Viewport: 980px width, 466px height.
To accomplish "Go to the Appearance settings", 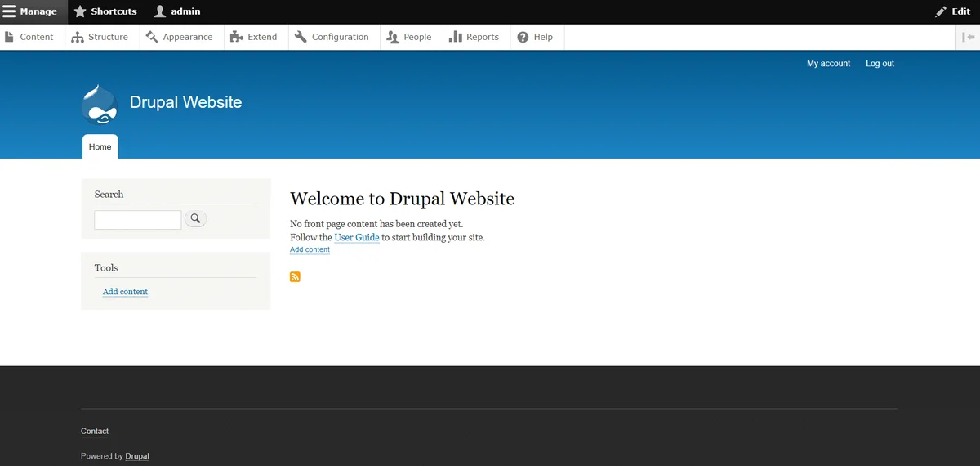I will coord(180,37).
